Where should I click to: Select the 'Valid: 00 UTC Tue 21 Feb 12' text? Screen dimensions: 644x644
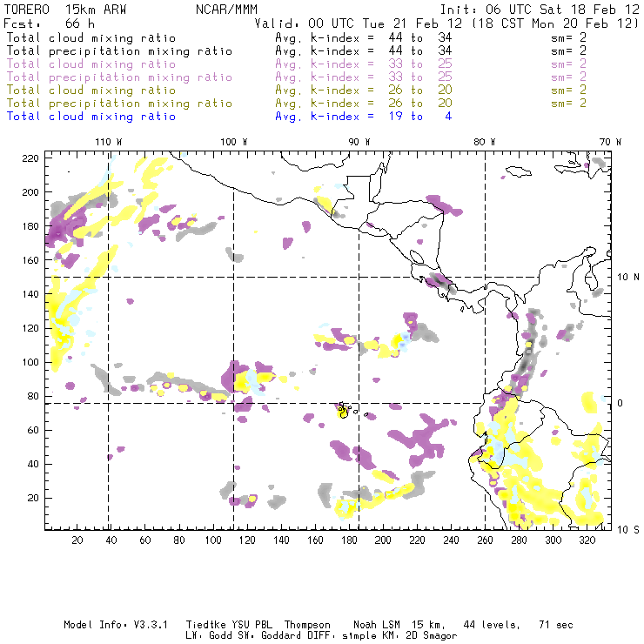point(359,23)
